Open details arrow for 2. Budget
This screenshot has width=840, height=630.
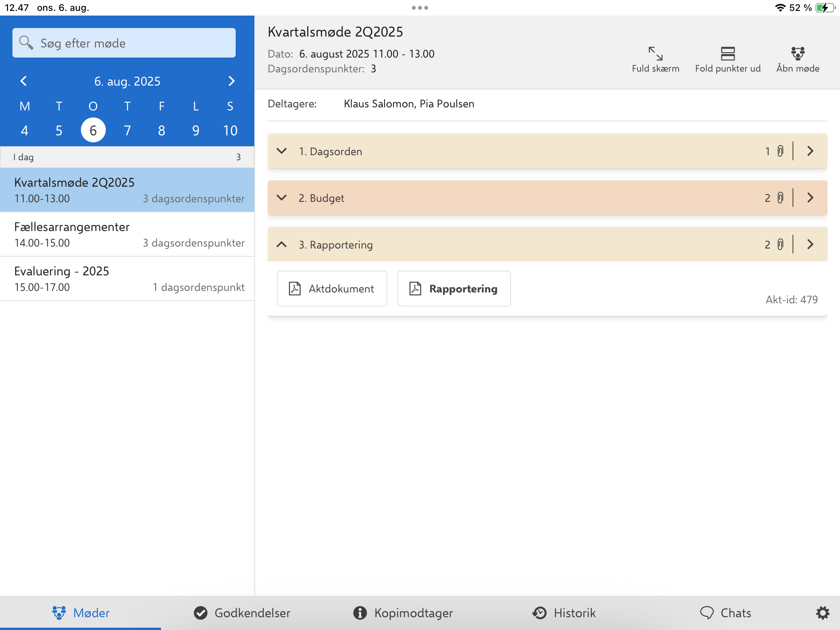pos(810,198)
